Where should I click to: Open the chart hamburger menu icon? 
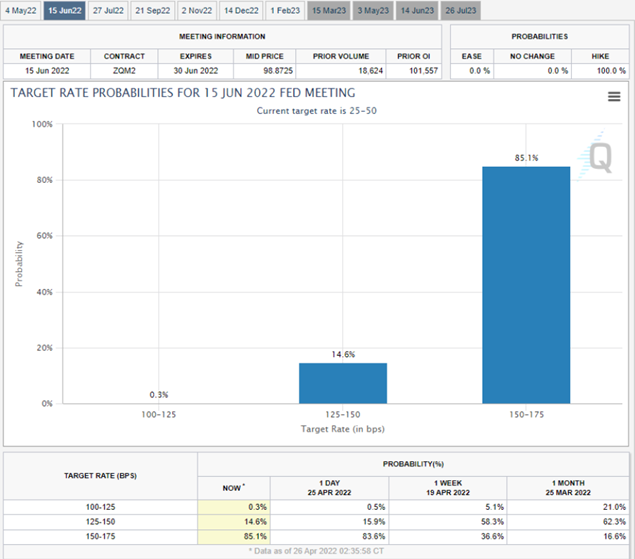pos(614,97)
